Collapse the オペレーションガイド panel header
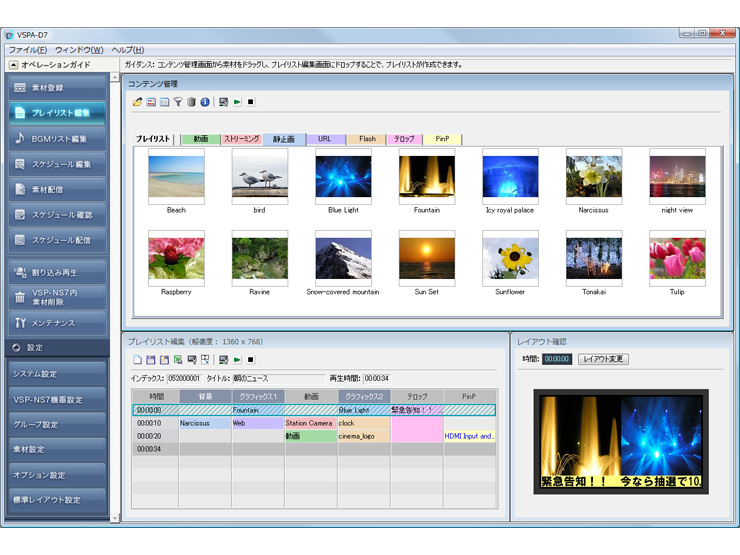 (13, 65)
